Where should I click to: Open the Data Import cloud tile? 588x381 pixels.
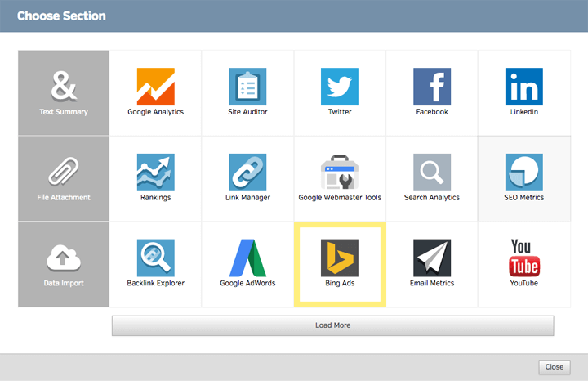(64, 264)
